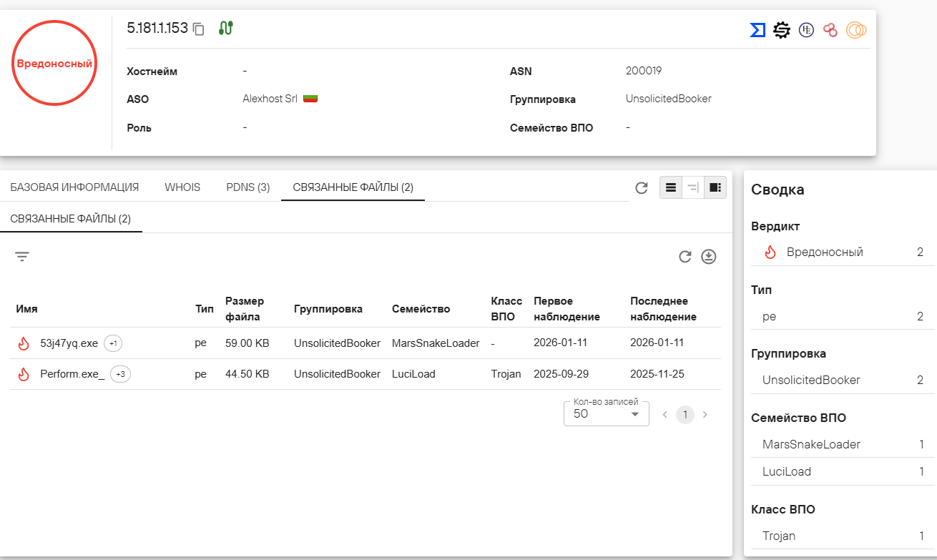Expand +3 extra names for Perform.exe_
Viewport: 937px width, 560px height.
click(x=120, y=374)
